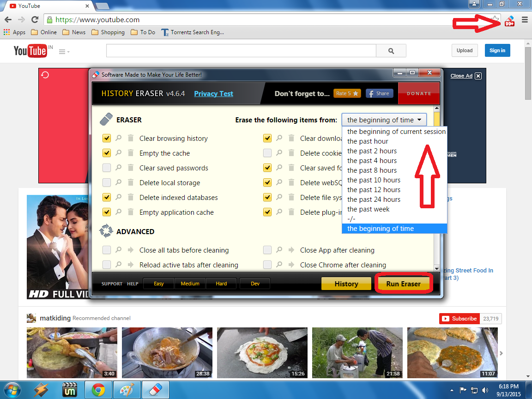Click the History button
Screen dimensions: 532x399
346,284
